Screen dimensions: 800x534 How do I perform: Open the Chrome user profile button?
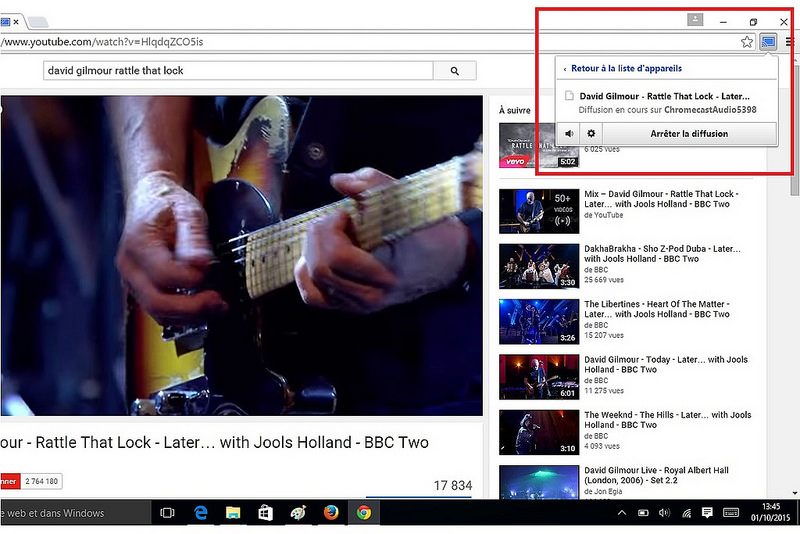coord(695,20)
